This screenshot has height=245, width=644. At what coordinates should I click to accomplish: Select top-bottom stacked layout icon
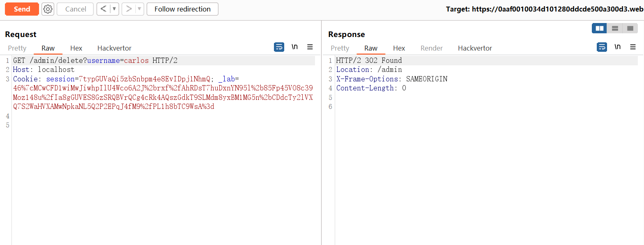(x=615, y=28)
